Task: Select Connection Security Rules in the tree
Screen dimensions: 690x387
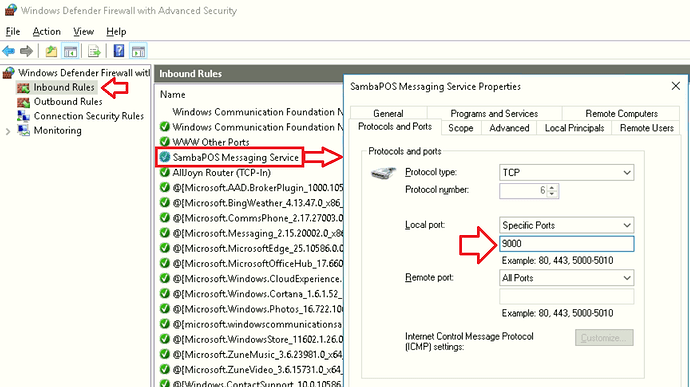Action: coord(88,116)
